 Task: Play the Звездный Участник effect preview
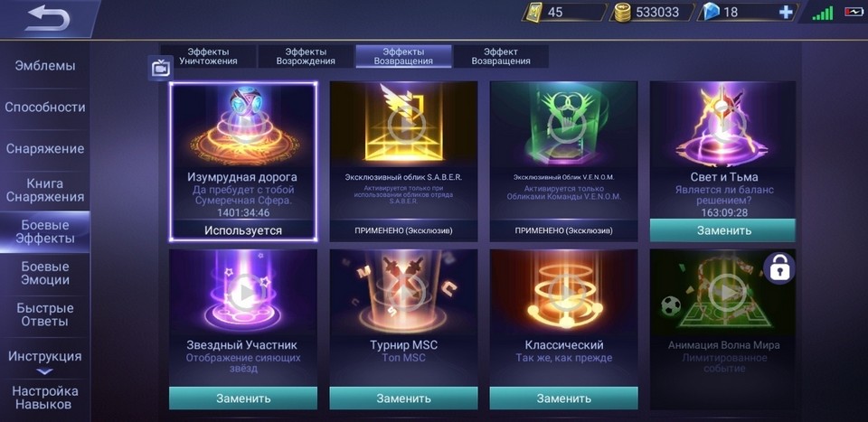[x=243, y=292]
